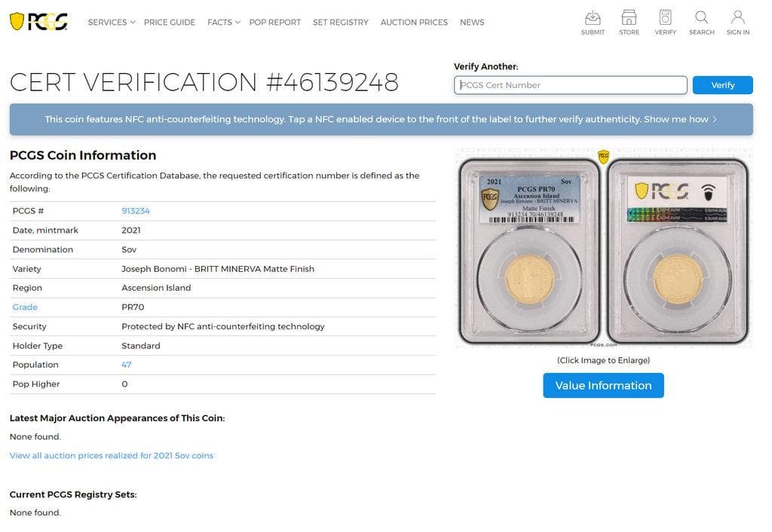The height and width of the screenshot is (532, 772).
Task: Click the Submit icon in the header
Action: [x=593, y=20]
